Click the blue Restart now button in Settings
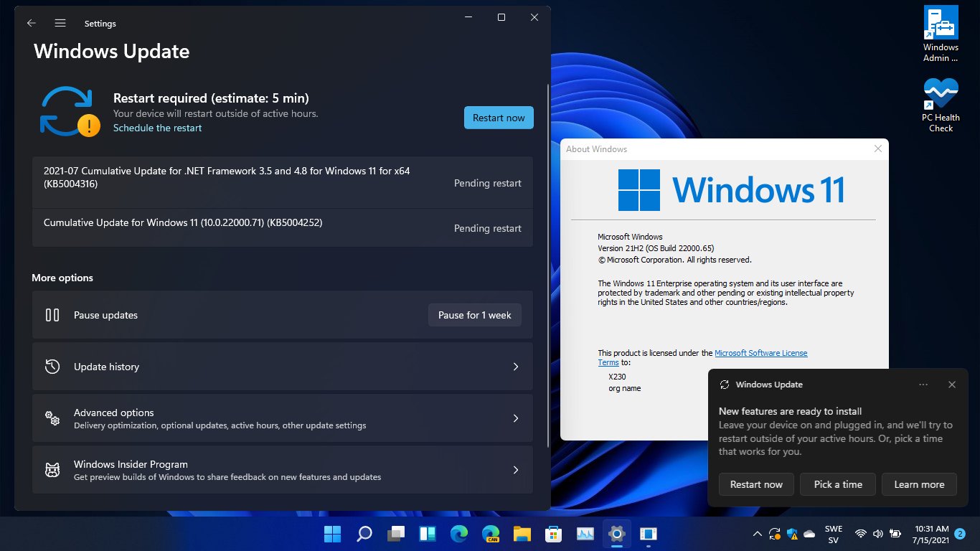 [499, 118]
